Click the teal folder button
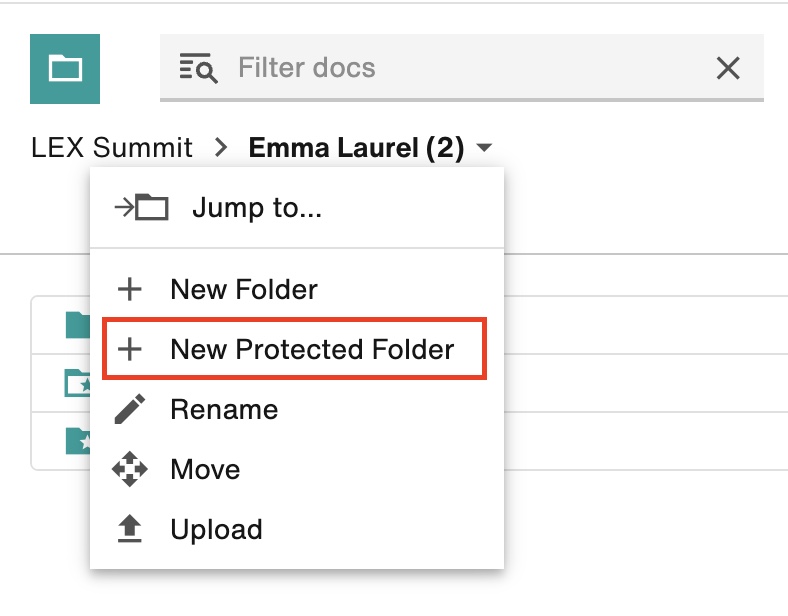 click(65, 69)
